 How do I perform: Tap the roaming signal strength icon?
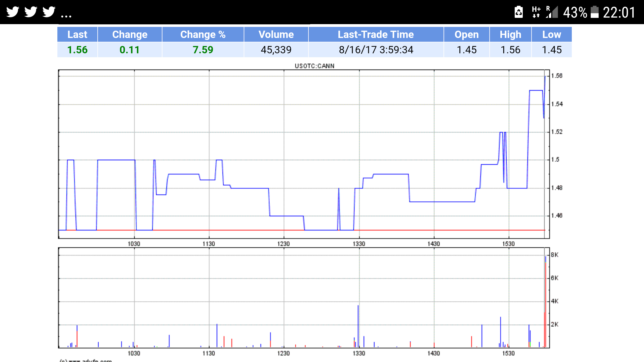click(x=552, y=12)
